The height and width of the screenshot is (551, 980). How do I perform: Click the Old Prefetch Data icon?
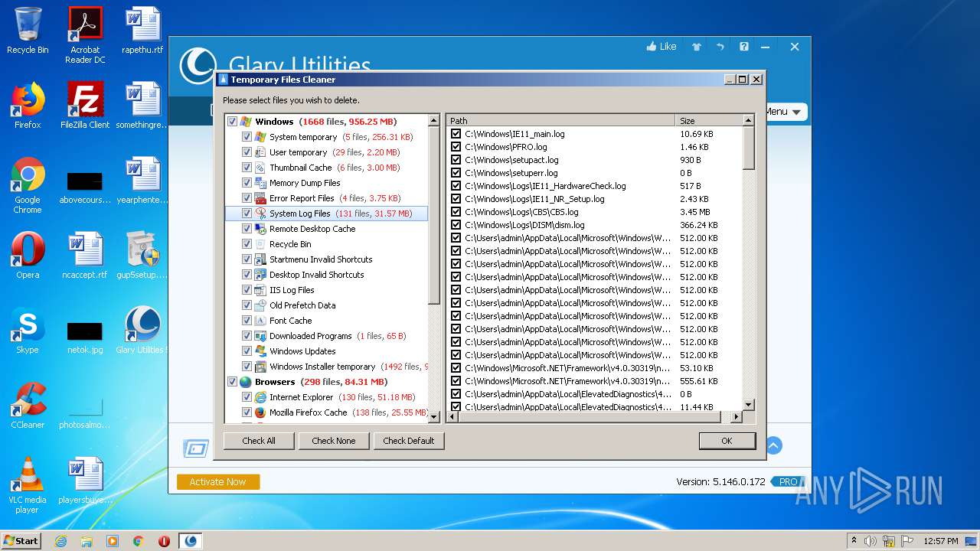pos(260,305)
